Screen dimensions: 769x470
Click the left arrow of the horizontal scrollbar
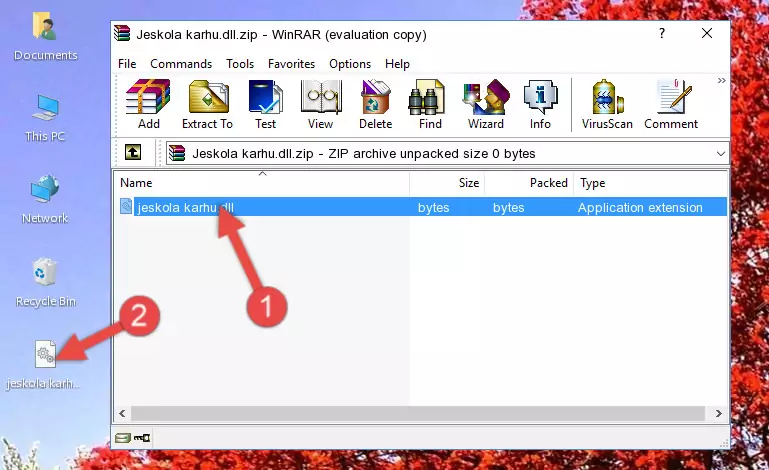[122, 414]
